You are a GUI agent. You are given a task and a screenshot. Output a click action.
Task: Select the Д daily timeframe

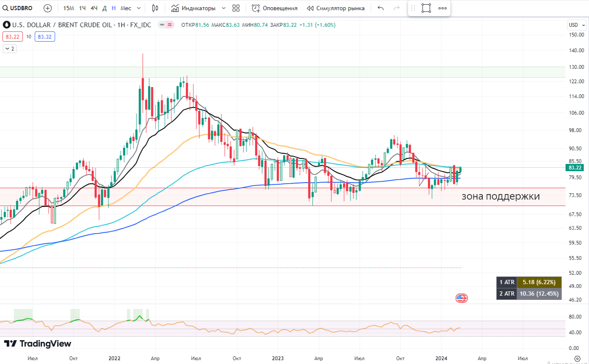click(x=104, y=8)
